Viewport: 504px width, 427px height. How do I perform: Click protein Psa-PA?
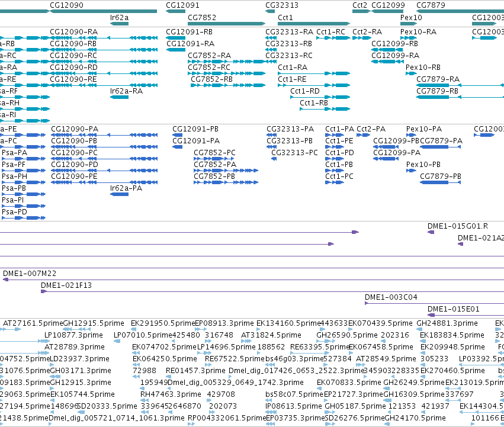(x=24, y=159)
